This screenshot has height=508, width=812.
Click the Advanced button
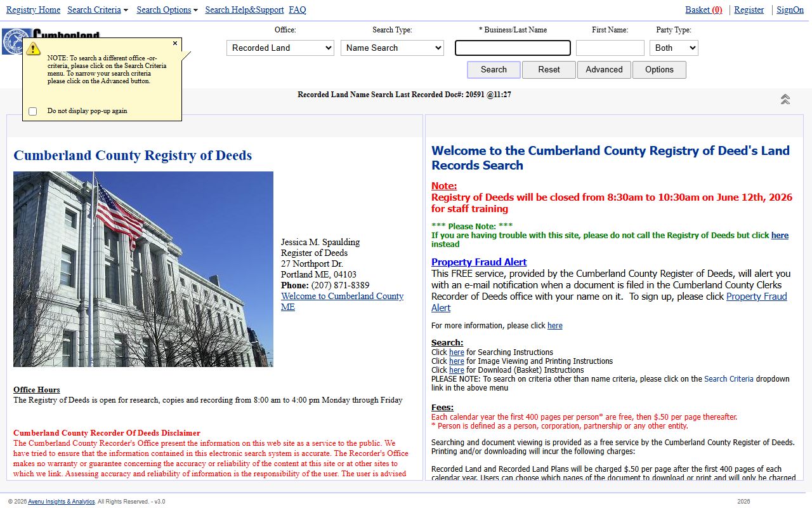(x=604, y=70)
